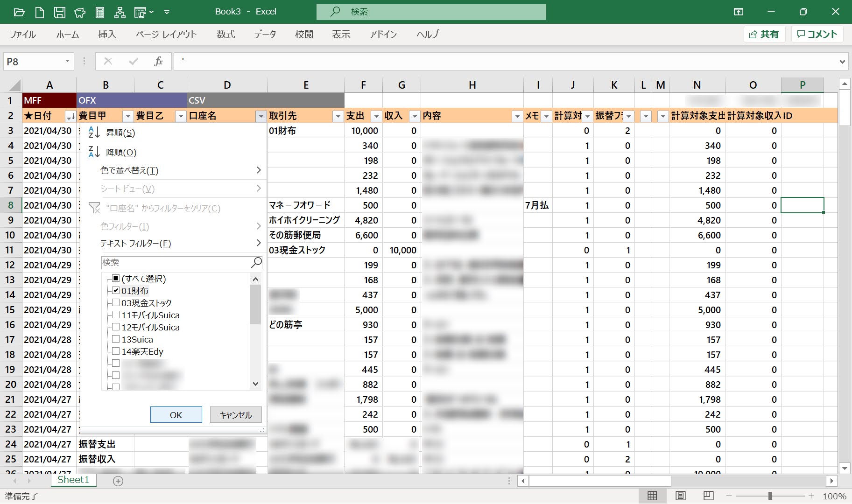Open the ファイル tab
Screen dimensions: 852x504
(22, 34)
